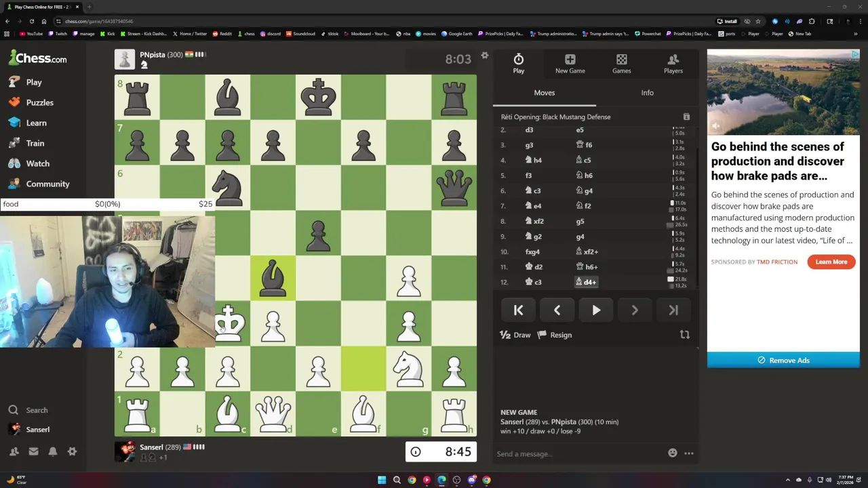Select move 12 bishop d4+
The image size is (868, 488).
click(x=587, y=282)
